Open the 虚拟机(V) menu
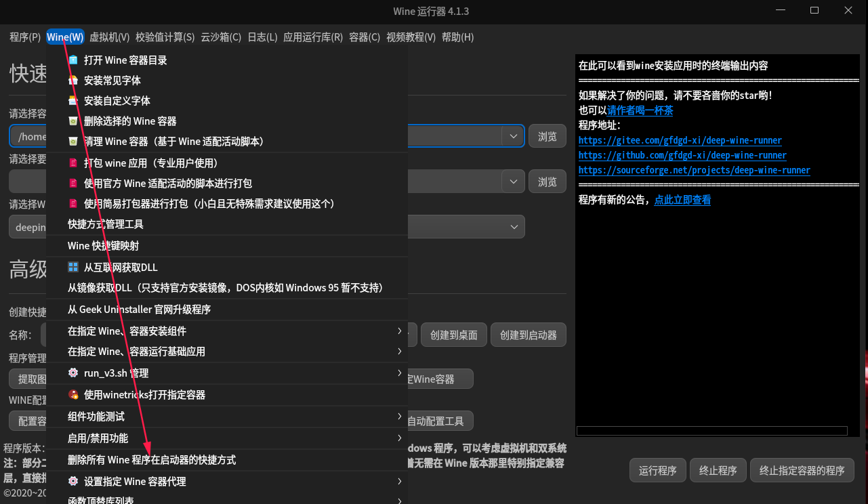The width and height of the screenshot is (868, 504). 109,37
